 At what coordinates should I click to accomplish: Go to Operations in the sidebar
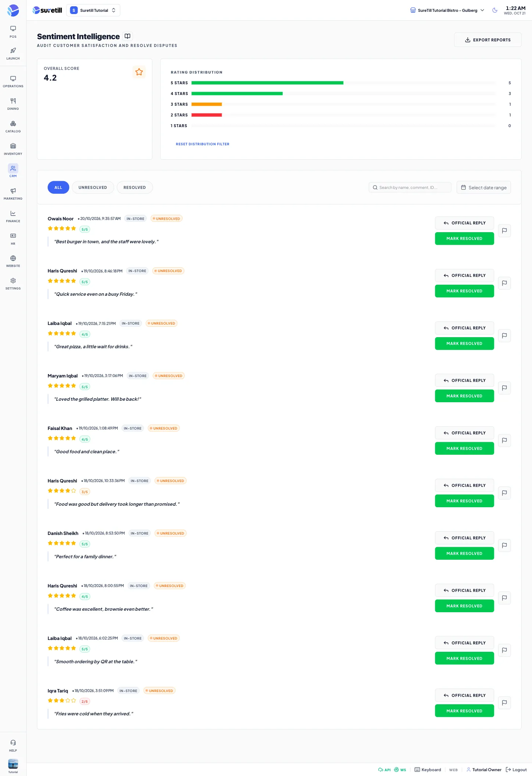13,82
